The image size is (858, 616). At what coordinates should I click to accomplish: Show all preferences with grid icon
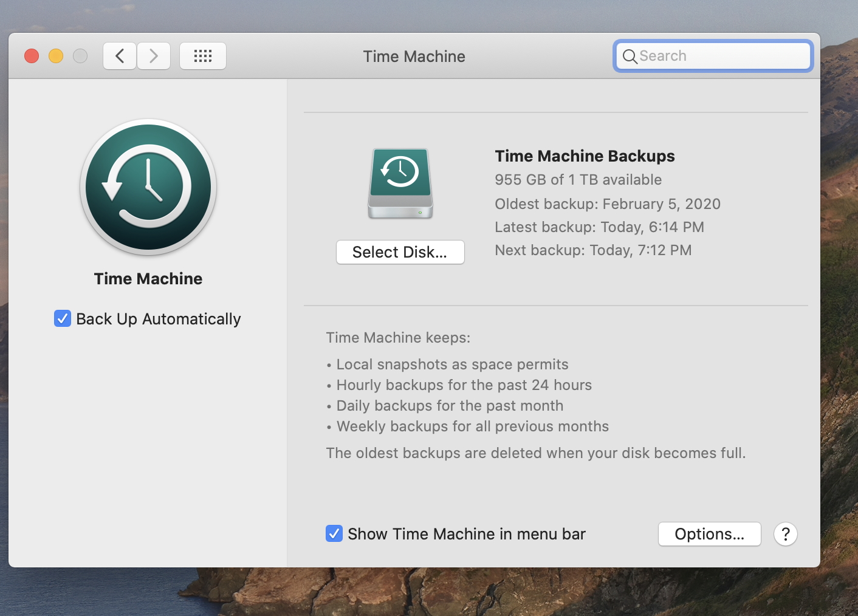[203, 56]
